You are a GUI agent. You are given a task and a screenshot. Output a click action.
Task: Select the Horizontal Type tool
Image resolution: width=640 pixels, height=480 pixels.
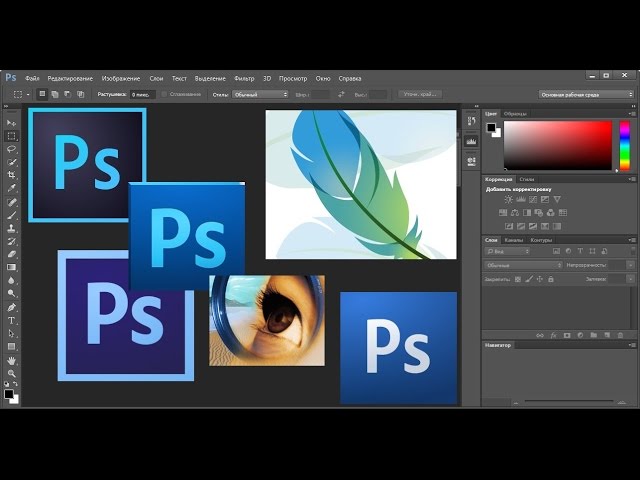11,320
